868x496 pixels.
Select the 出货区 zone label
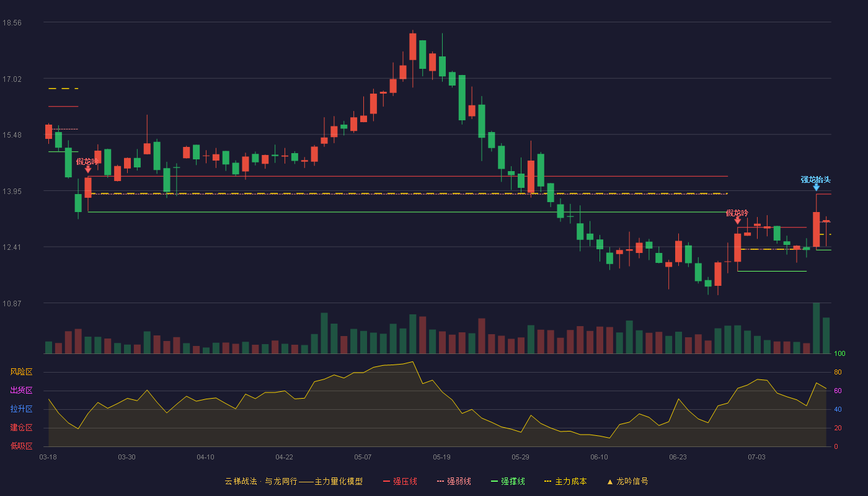pyautogui.click(x=21, y=391)
